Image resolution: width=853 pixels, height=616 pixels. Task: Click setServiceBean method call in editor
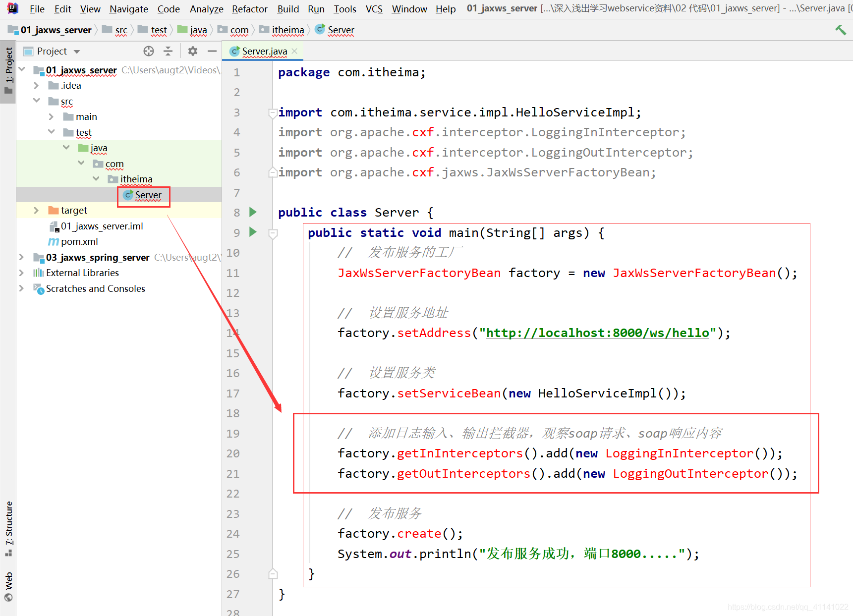click(449, 393)
